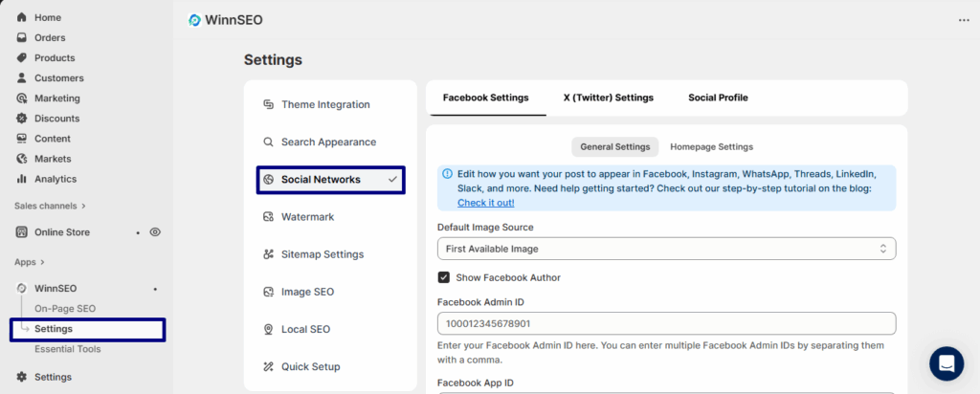Click the Orders inbox icon

pos(22,37)
